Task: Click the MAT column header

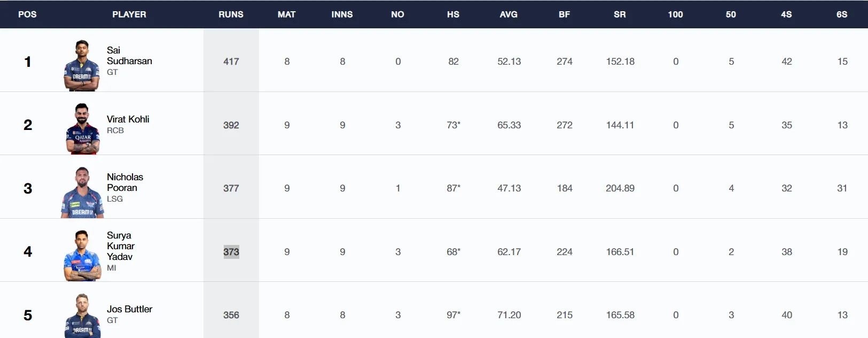Action: point(286,14)
